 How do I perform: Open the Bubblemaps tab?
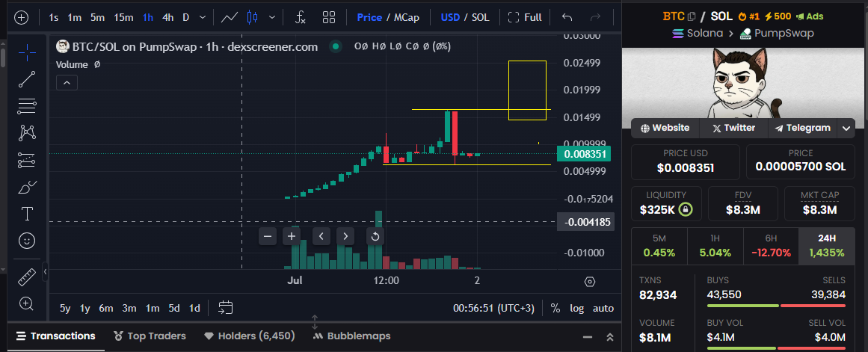pos(351,336)
